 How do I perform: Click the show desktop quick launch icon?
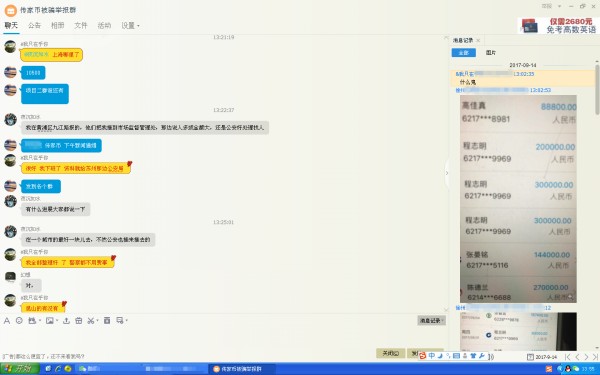tap(48, 369)
